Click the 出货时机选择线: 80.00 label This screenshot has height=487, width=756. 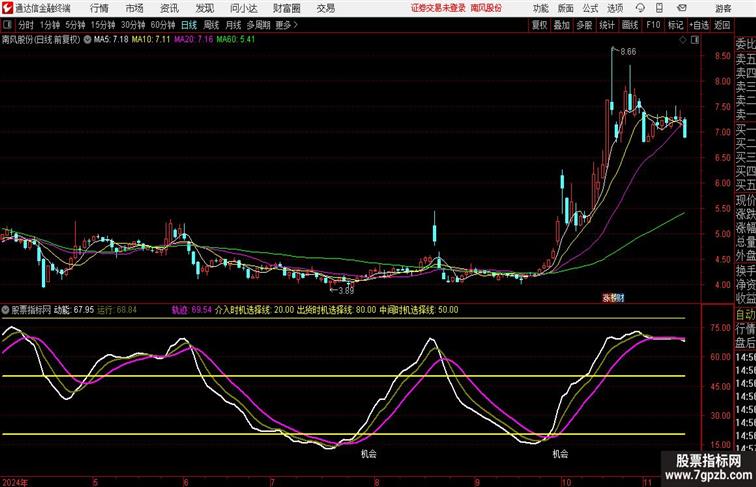336,310
